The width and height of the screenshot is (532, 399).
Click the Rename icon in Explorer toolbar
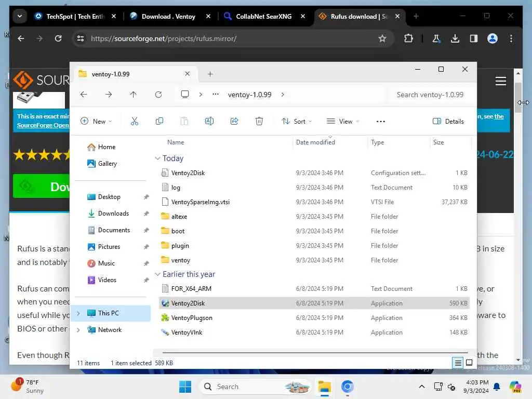coord(209,122)
